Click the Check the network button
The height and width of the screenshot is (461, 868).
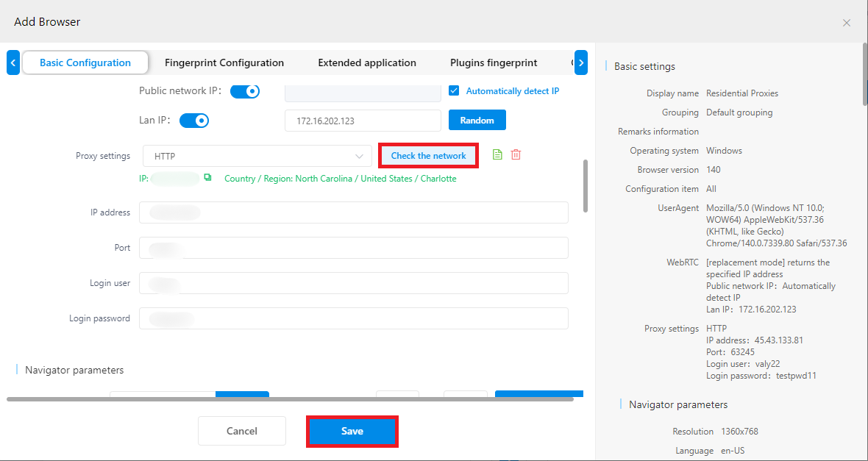click(428, 156)
